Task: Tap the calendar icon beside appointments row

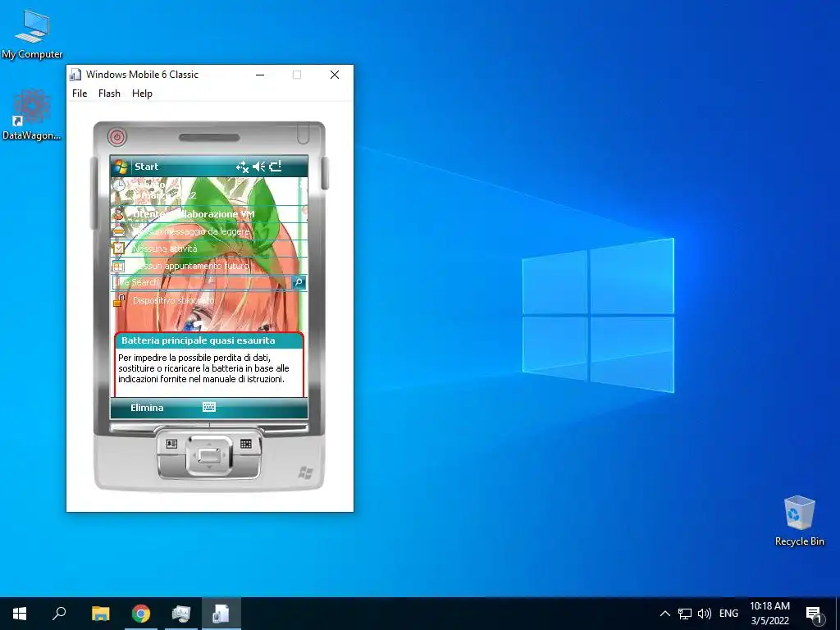Action: point(118,266)
